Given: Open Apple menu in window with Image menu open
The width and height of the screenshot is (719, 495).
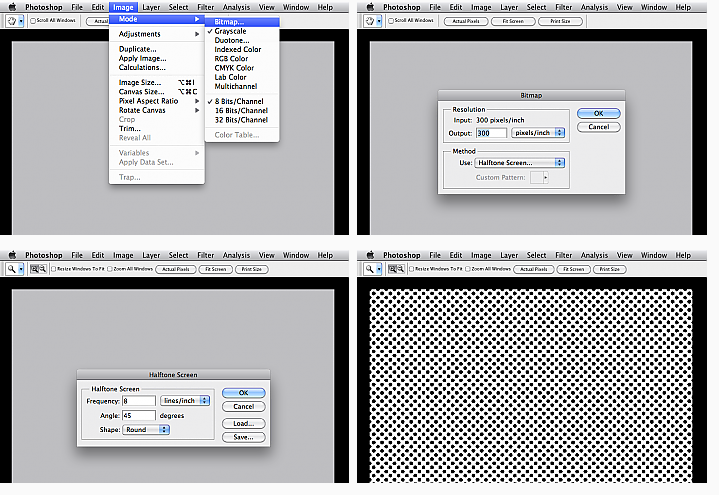Looking at the screenshot, I should tap(12, 7).
